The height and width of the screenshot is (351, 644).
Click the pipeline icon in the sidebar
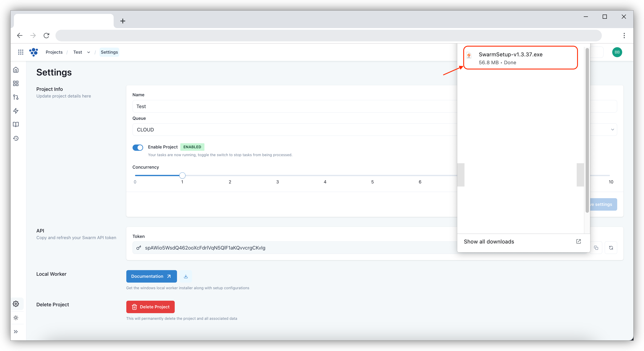click(16, 97)
